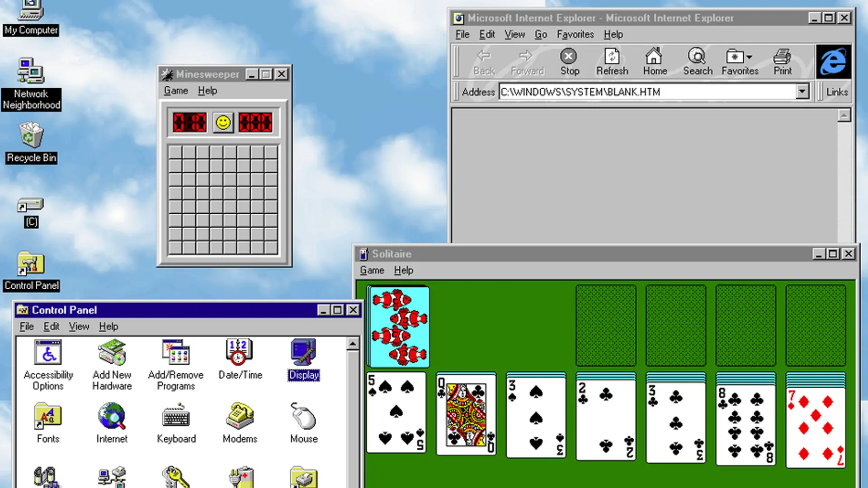Open Fonts folder in Control Panel
868x488 pixels.
(47, 417)
